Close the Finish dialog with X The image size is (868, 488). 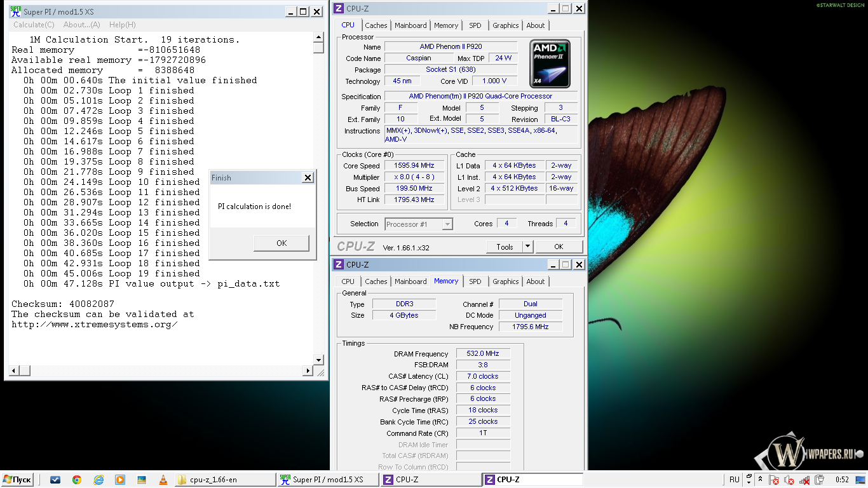pyautogui.click(x=308, y=178)
